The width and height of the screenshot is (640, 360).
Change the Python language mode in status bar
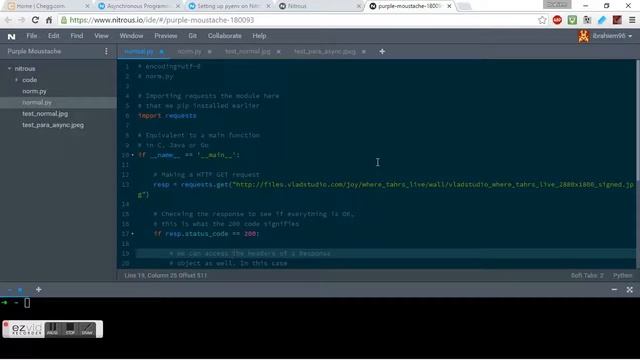click(622, 276)
